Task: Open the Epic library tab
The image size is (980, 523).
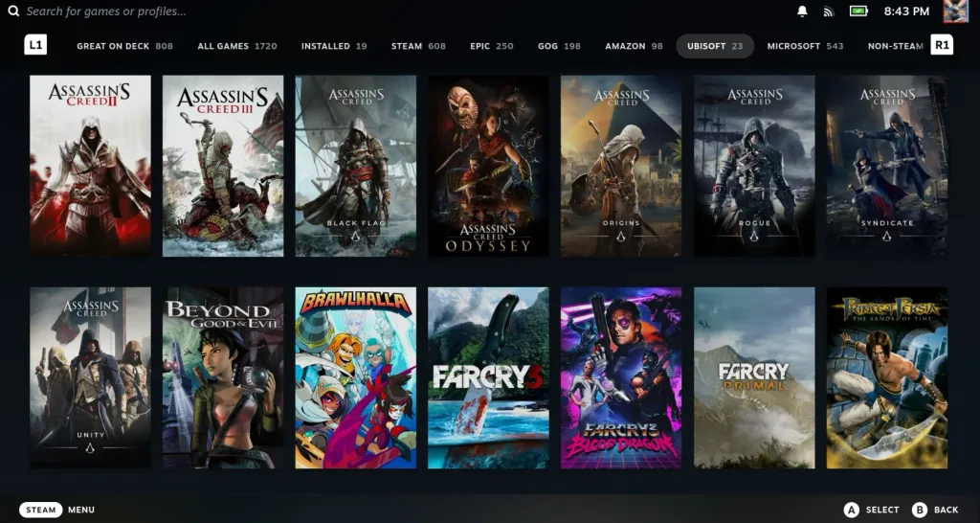Action: pyautogui.click(x=491, y=46)
